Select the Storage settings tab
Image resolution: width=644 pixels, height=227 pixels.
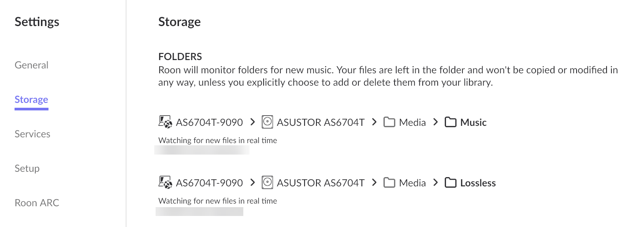[x=31, y=99]
